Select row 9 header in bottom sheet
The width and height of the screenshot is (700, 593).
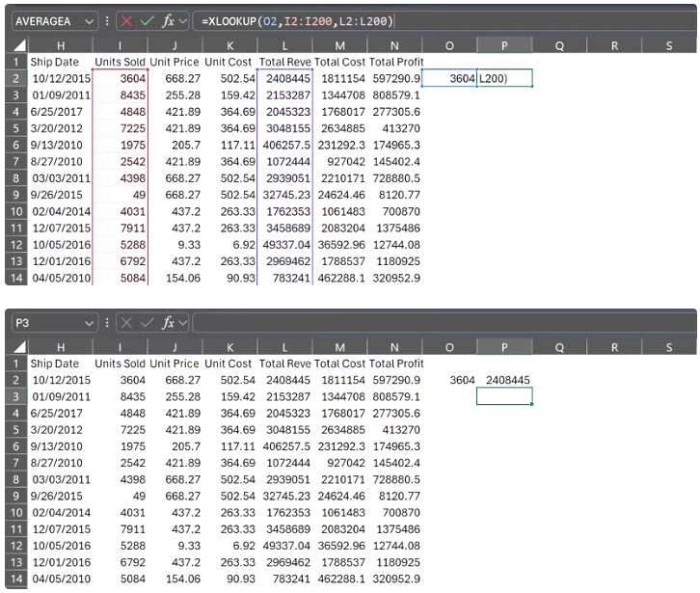click(16, 496)
